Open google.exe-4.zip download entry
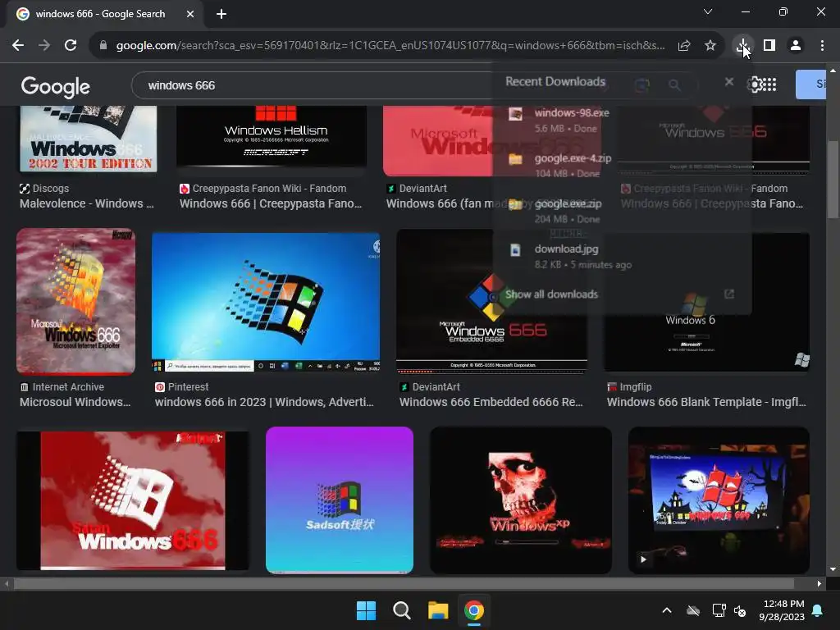The height and width of the screenshot is (630, 840). pos(622,166)
